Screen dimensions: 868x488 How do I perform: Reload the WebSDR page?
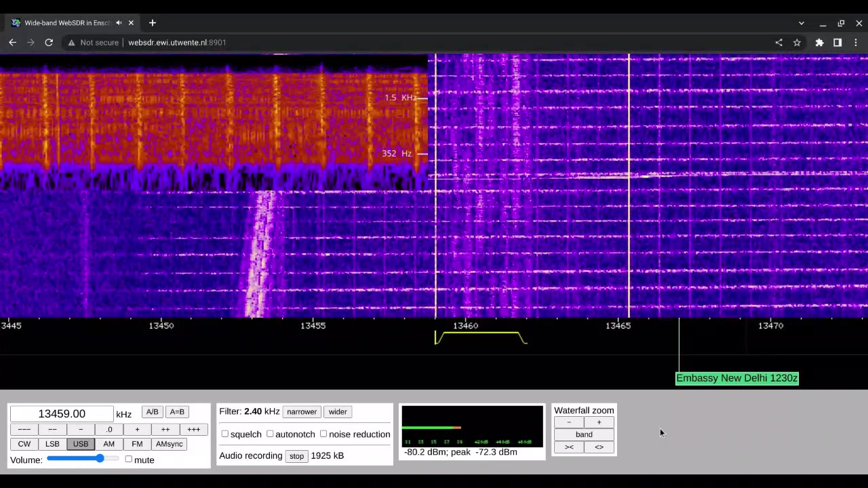[49, 42]
